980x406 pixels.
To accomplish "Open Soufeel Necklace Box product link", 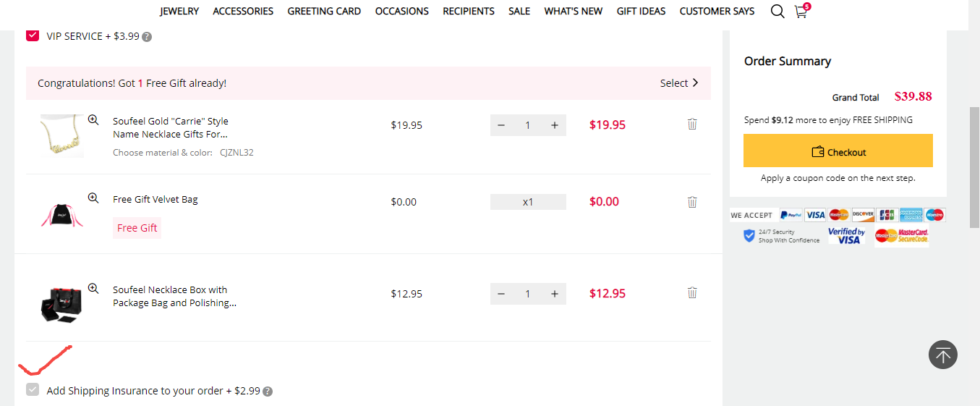I will 174,296.
